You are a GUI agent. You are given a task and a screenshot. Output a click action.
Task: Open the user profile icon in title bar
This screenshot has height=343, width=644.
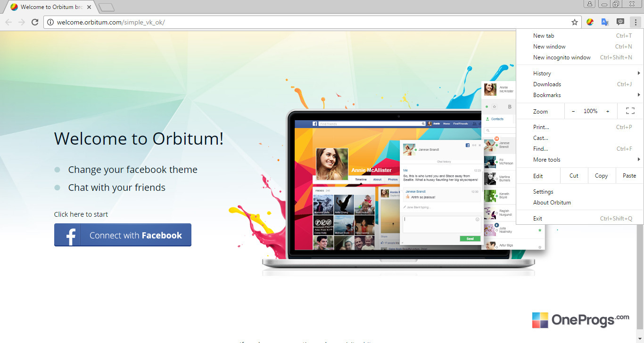click(x=590, y=4)
